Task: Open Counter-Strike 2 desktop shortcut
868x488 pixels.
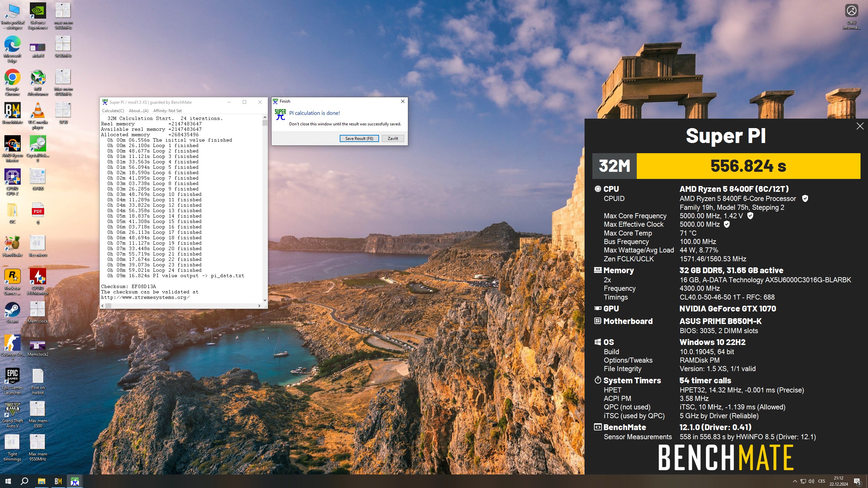Action: [13, 348]
